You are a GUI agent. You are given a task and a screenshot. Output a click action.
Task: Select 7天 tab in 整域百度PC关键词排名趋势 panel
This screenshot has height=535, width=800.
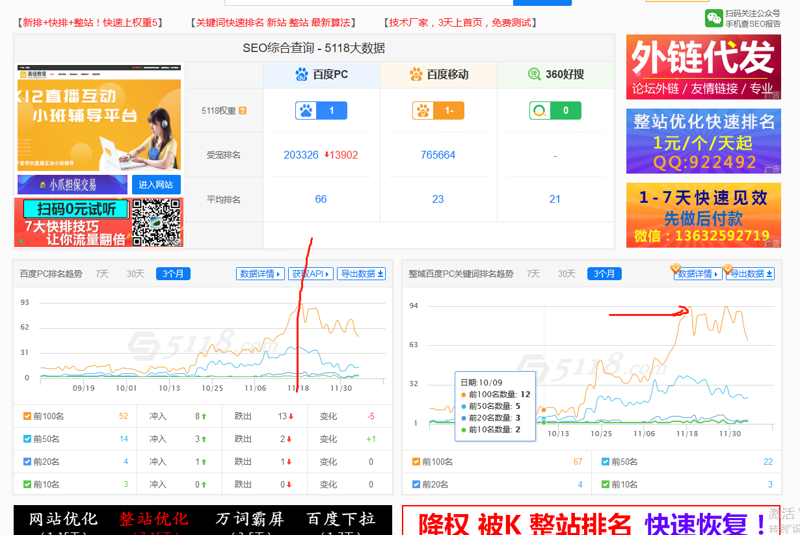point(533,274)
